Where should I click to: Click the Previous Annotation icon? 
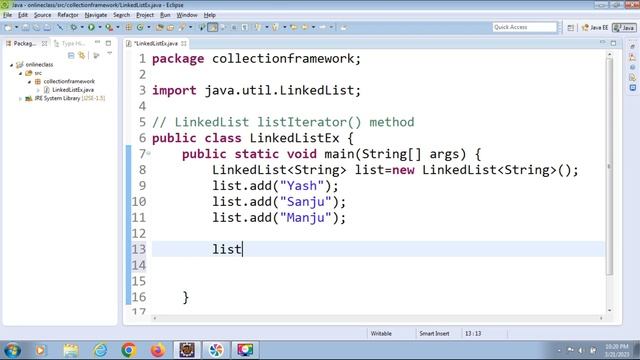(x=276, y=27)
